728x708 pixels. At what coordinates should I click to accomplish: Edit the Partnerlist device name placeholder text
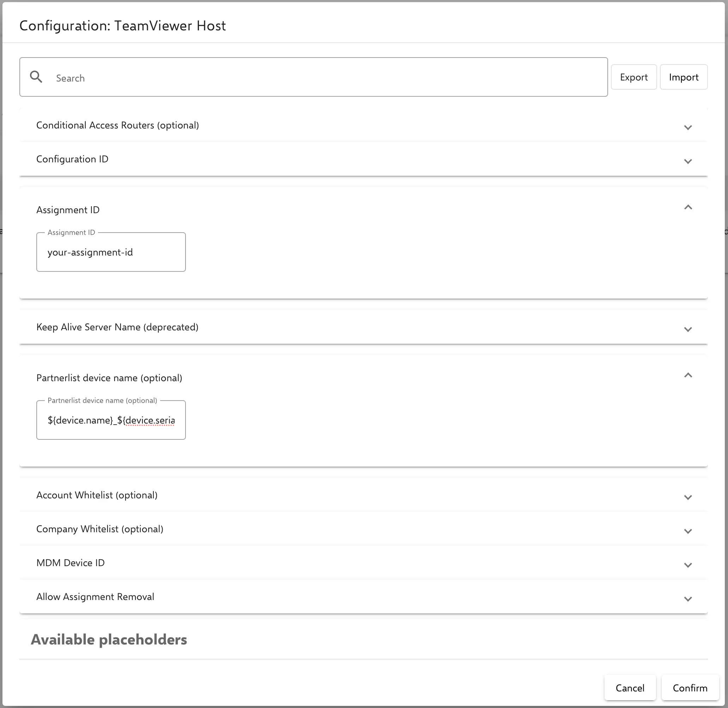tap(110, 420)
